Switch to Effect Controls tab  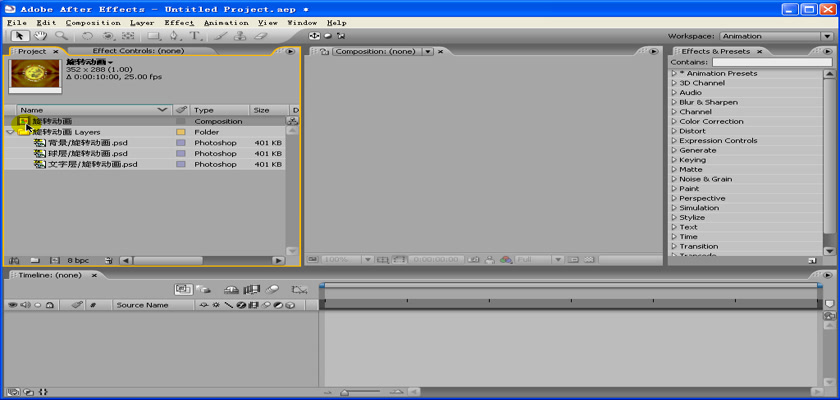point(138,51)
